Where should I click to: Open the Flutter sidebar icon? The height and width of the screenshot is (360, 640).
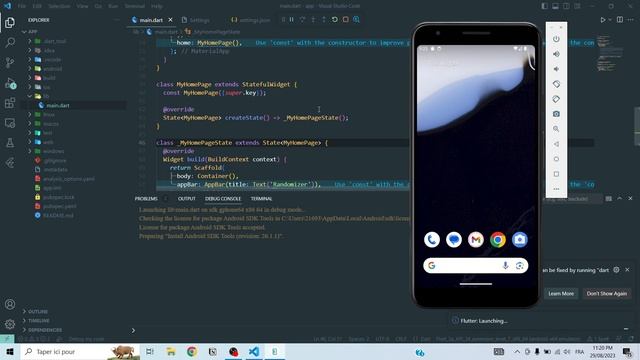click(x=10, y=163)
